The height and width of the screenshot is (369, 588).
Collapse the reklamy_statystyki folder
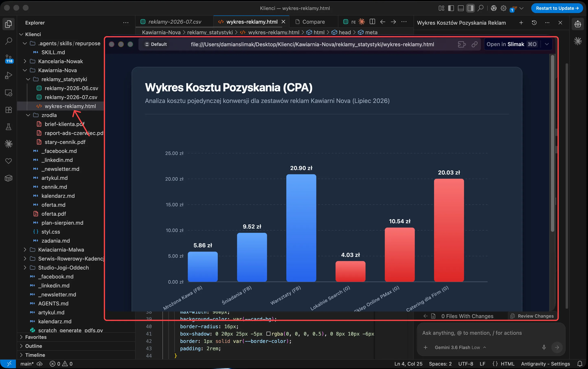[28, 79]
